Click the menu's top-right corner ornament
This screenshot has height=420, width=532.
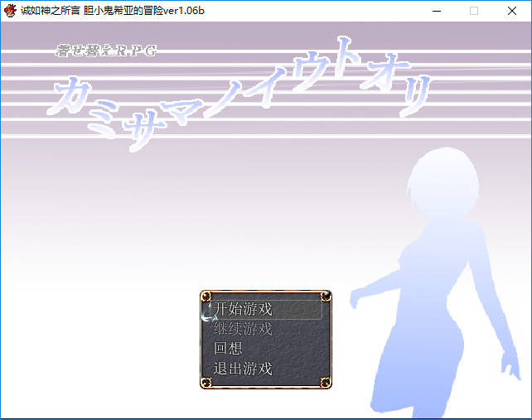point(325,297)
